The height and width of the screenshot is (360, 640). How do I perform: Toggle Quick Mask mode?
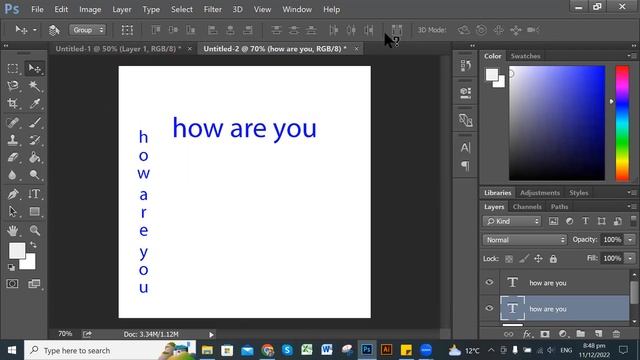12,284
